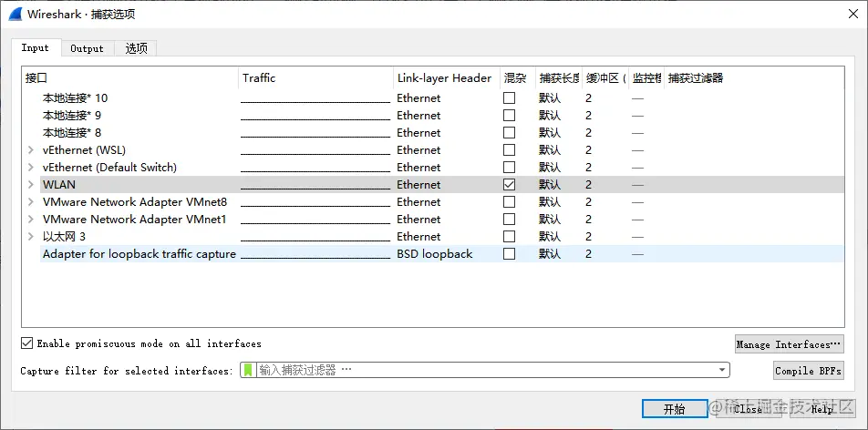Open Manage Interfaces dialog
This screenshot has width=868, height=430.
coord(789,344)
